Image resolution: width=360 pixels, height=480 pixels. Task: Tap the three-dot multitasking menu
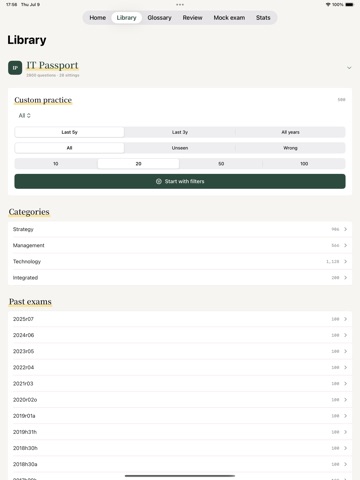180,5
